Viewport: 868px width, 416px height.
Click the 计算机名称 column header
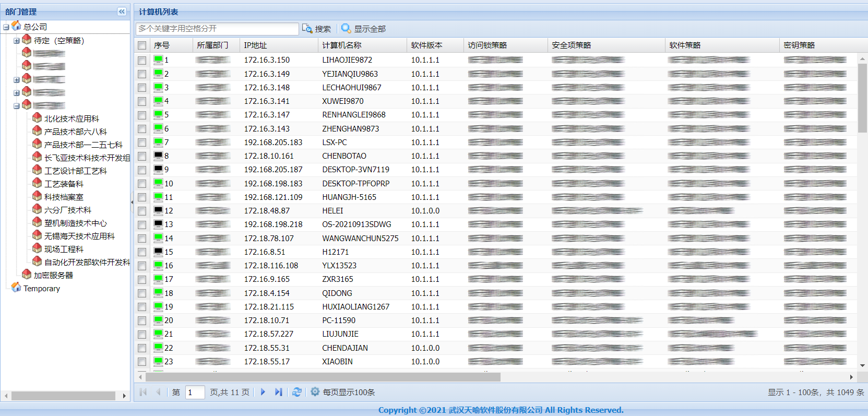pyautogui.click(x=341, y=45)
